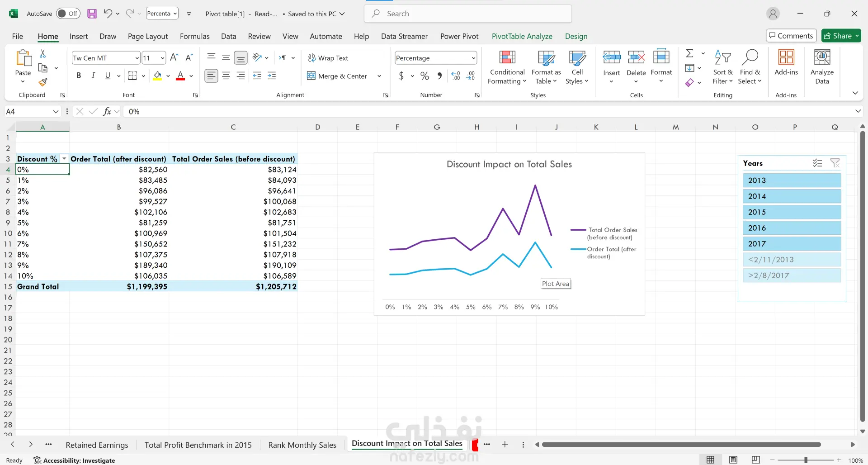The width and height of the screenshot is (868, 465).
Task: Clear the Years slicer filter
Action: (835, 163)
